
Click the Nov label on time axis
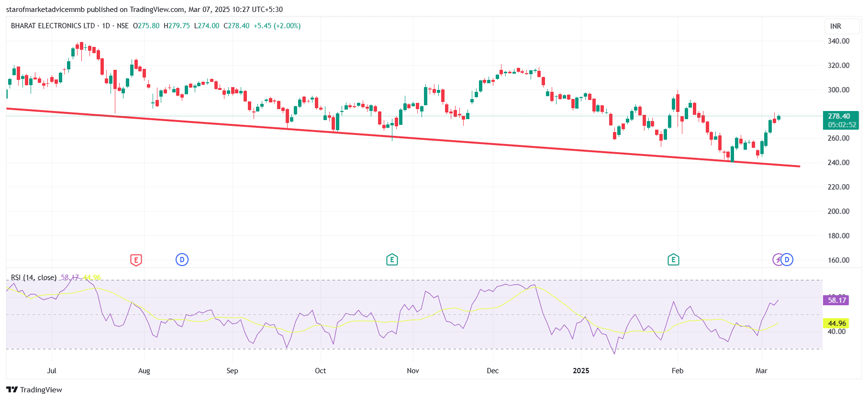coord(413,371)
